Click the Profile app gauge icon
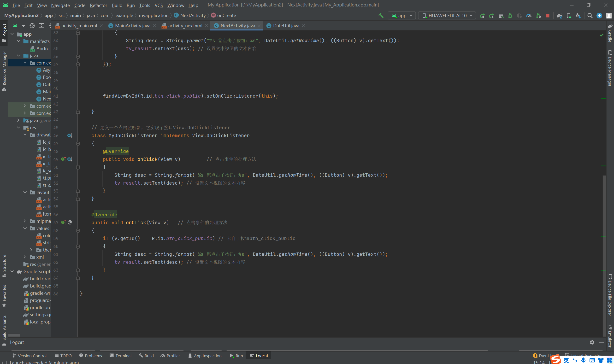This screenshot has height=364, width=614. 529,15
